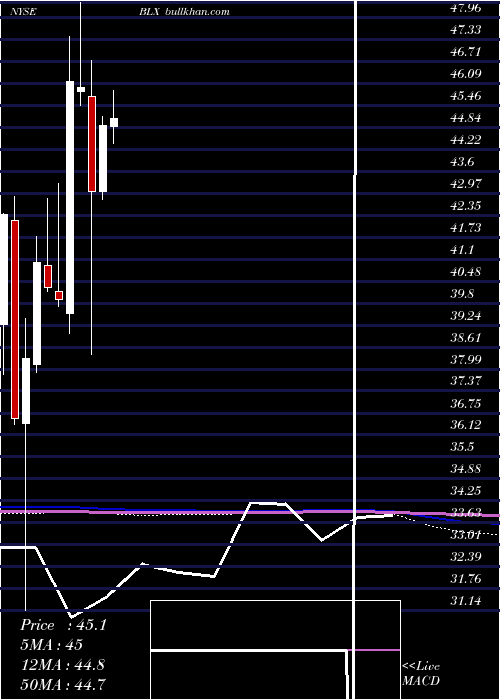The image size is (500, 700).
Task: Click the BLX ticker symbol
Action: [x=149, y=12]
